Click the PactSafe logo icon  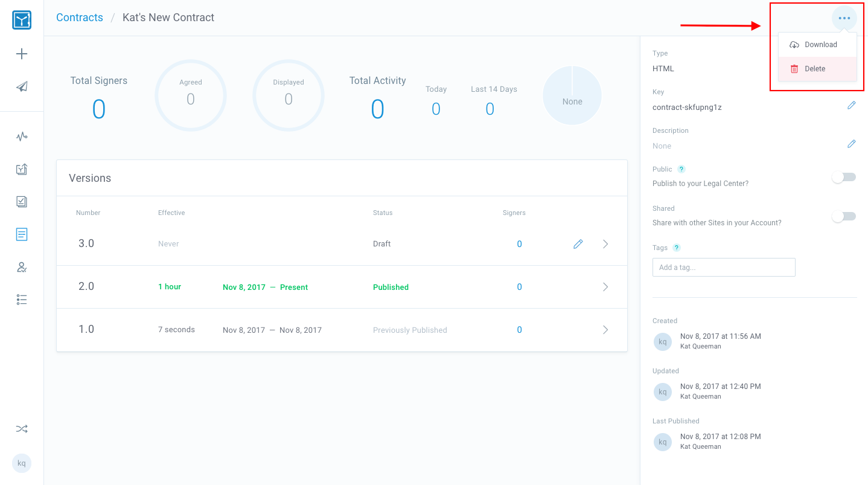(x=22, y=21)
